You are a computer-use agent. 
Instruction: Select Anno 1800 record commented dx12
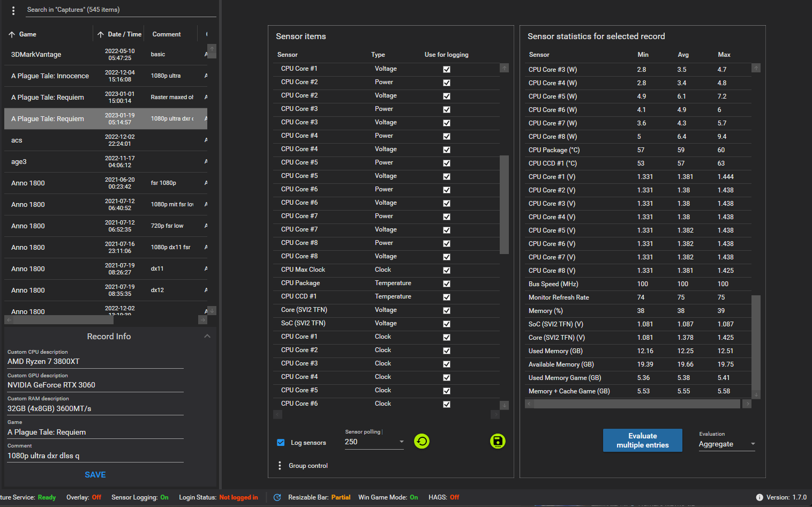[106, 290]
